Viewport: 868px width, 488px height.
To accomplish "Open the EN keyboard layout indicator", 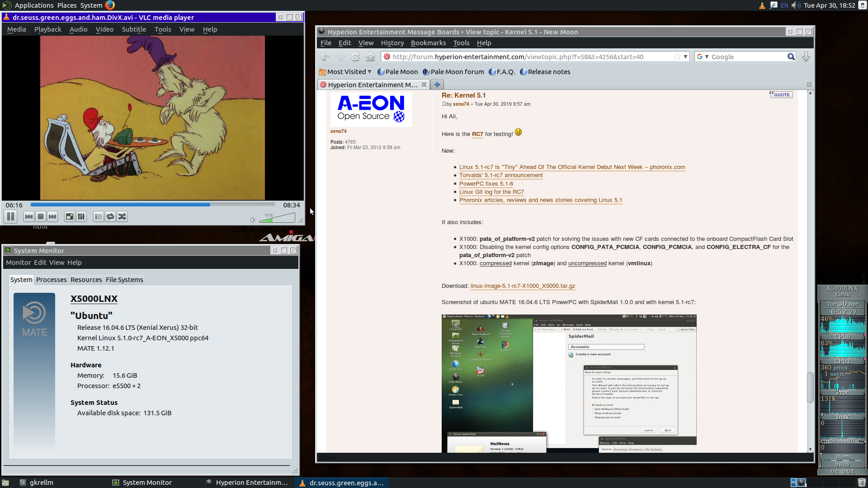I will [x=784, y=5].
